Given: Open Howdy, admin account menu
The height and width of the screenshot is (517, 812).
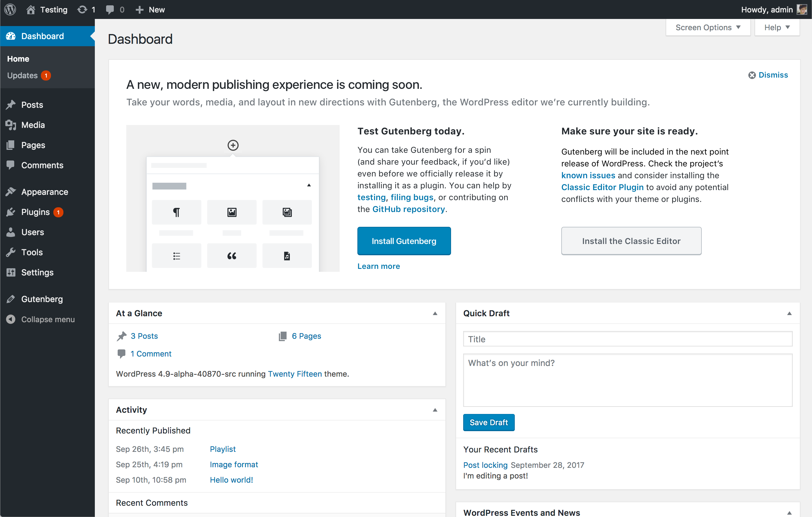Looking at the screenshot, I should tap(774, 9).
